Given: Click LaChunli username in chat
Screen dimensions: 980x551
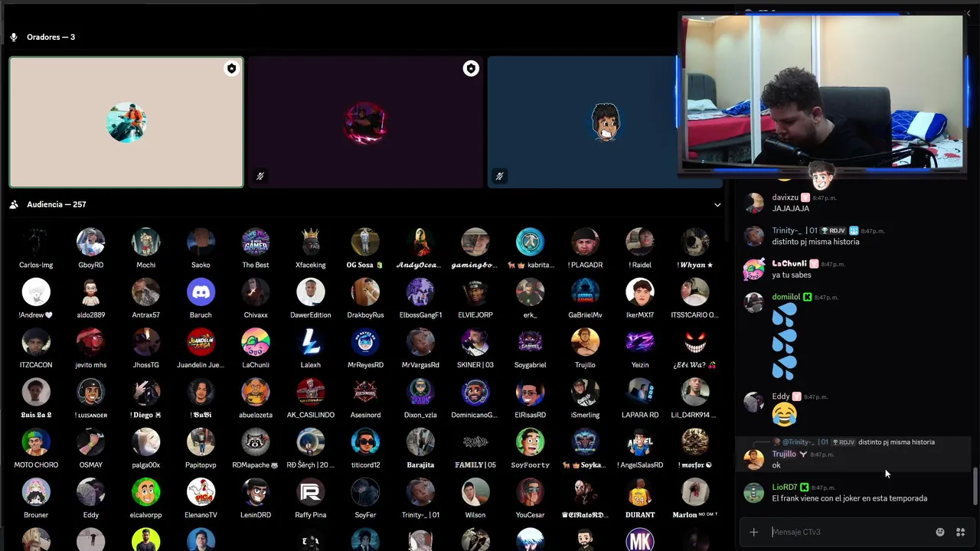Looking at the screenshot, I should click(789, 263).
